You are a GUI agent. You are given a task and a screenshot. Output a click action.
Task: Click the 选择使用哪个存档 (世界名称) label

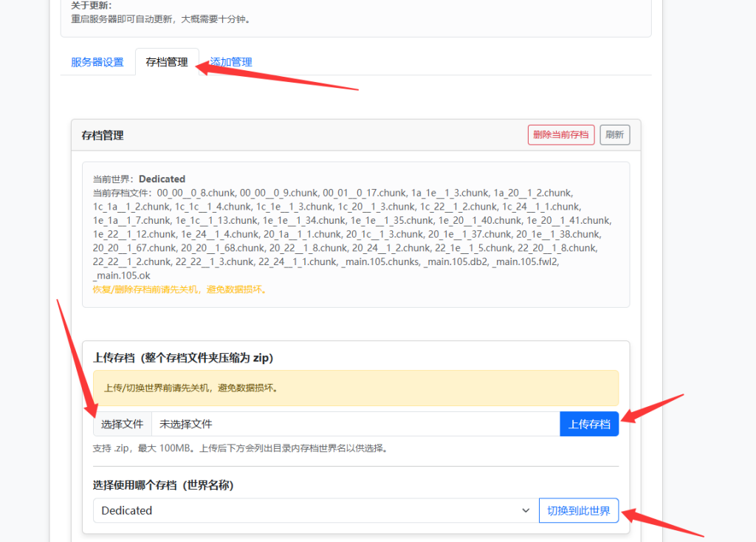click(x=163, y=485)
